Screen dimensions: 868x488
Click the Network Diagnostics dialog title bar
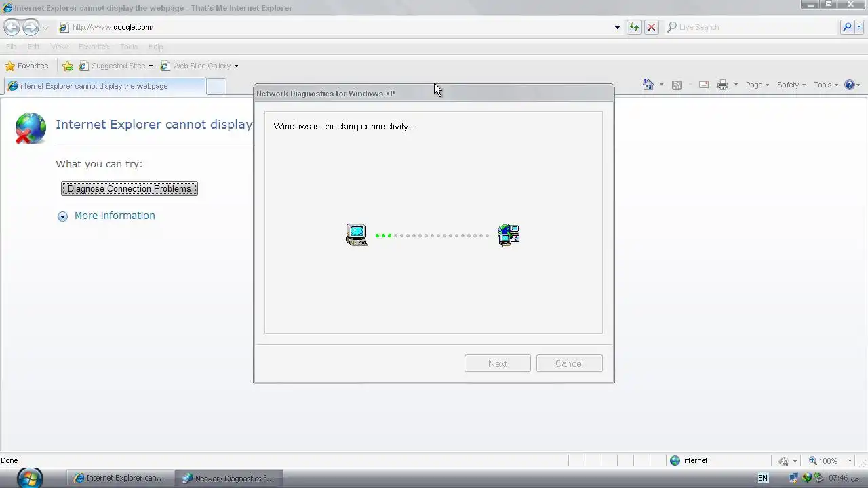tap(434, 93)
